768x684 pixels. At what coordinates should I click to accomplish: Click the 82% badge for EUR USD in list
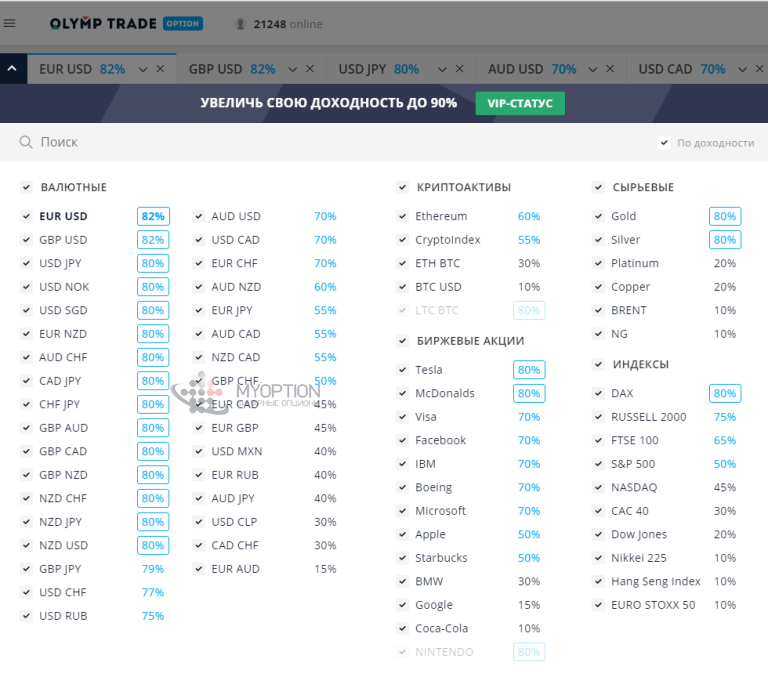click(153, 216)
